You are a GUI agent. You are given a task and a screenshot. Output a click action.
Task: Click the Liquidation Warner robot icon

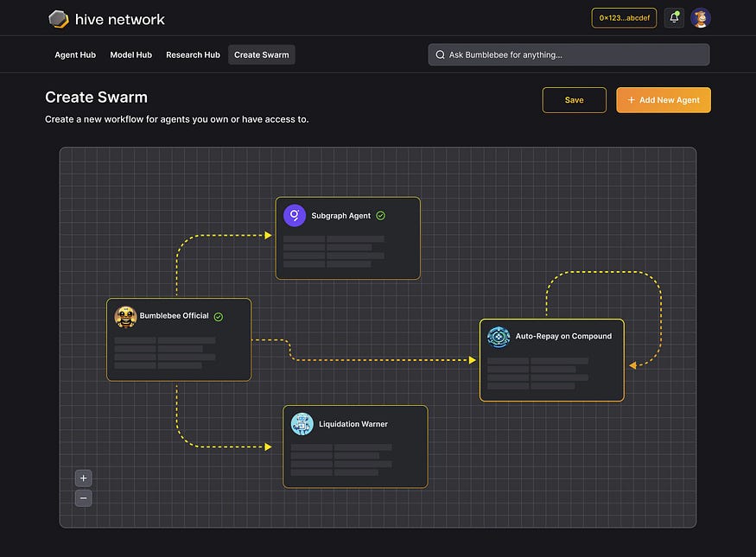(302, 424)
